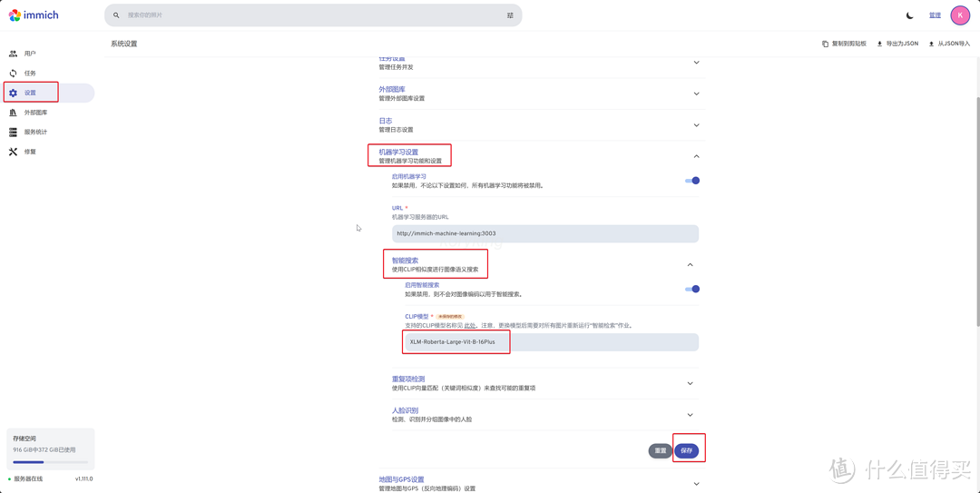Click the 存储空间 label
The width and height of the screenshot is (980, 493).
pyautogui.click(x=24, y=439)
